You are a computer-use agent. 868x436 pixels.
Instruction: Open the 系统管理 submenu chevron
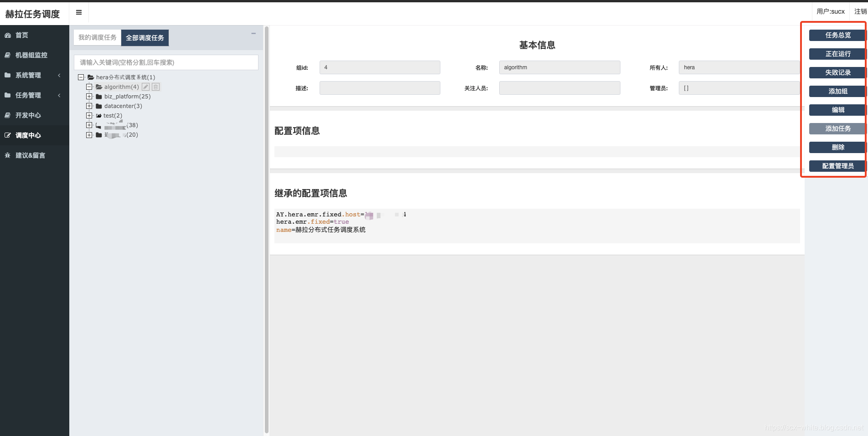(59, 75)
